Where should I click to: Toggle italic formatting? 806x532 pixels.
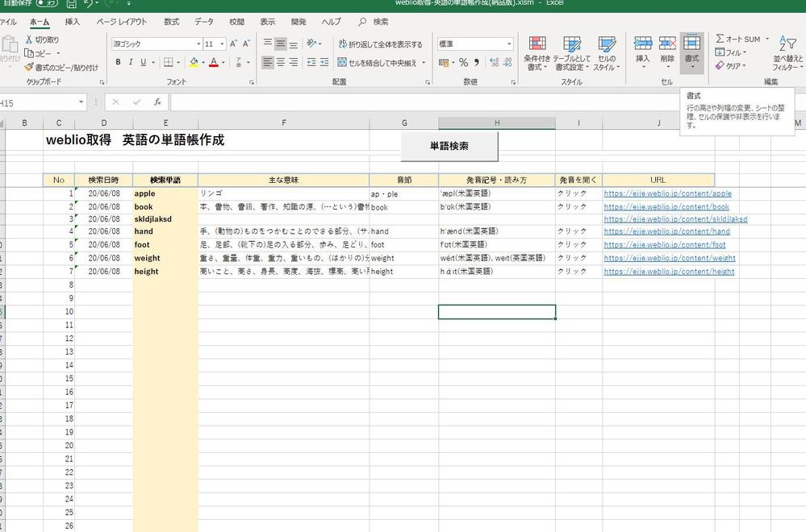click(131, 62)
